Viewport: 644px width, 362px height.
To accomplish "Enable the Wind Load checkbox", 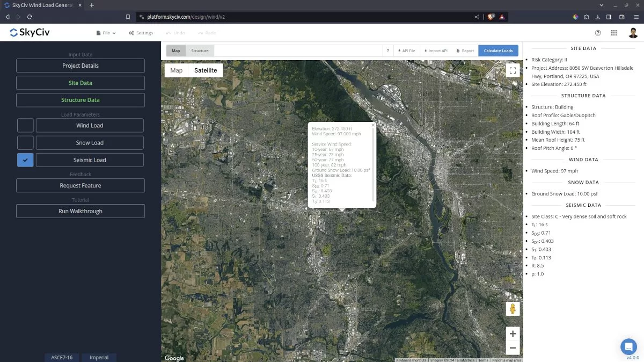I will tap(25, 126).
